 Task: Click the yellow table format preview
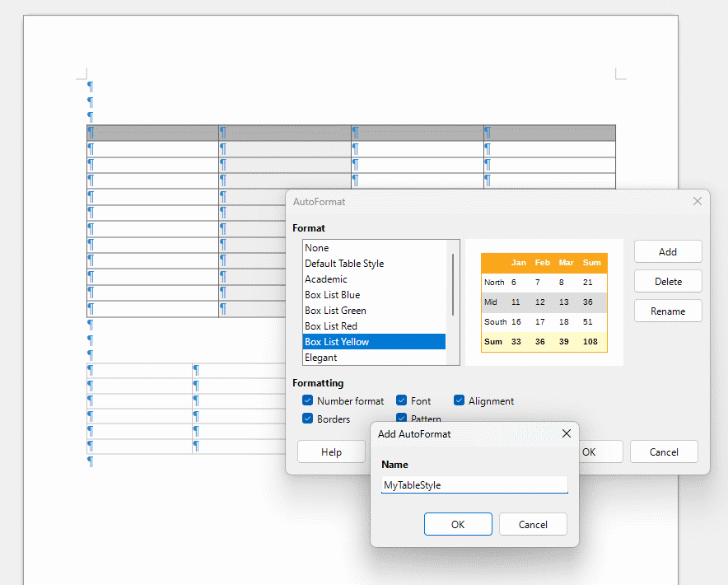544,302
